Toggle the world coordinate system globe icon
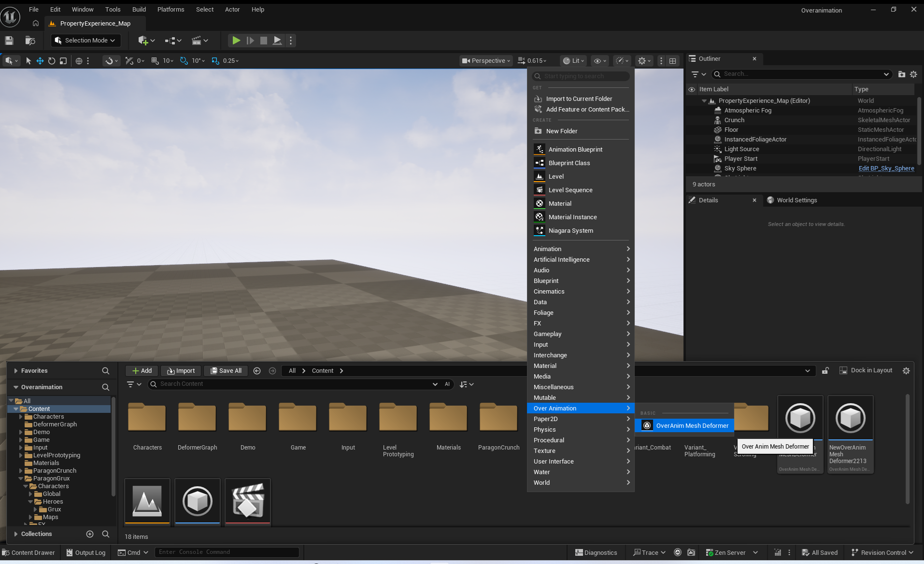Viewport: 924px width, 564px height. point(79,61)
